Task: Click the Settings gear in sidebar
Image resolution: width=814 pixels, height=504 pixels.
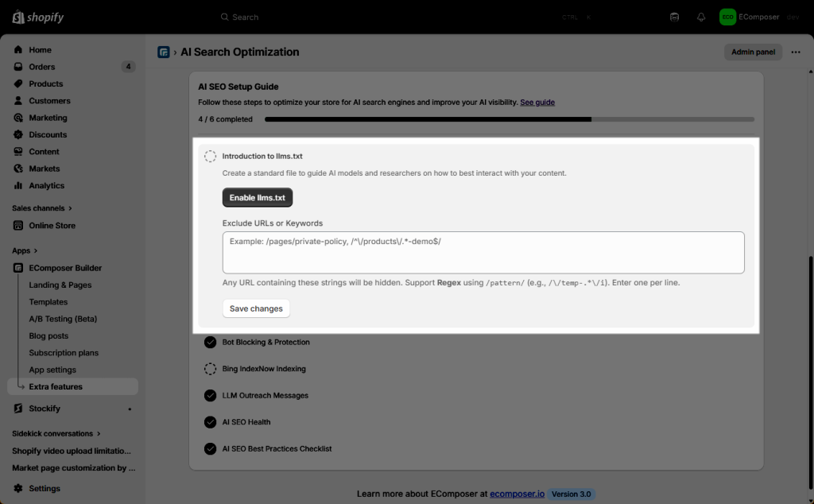Action: click(18, 488)
